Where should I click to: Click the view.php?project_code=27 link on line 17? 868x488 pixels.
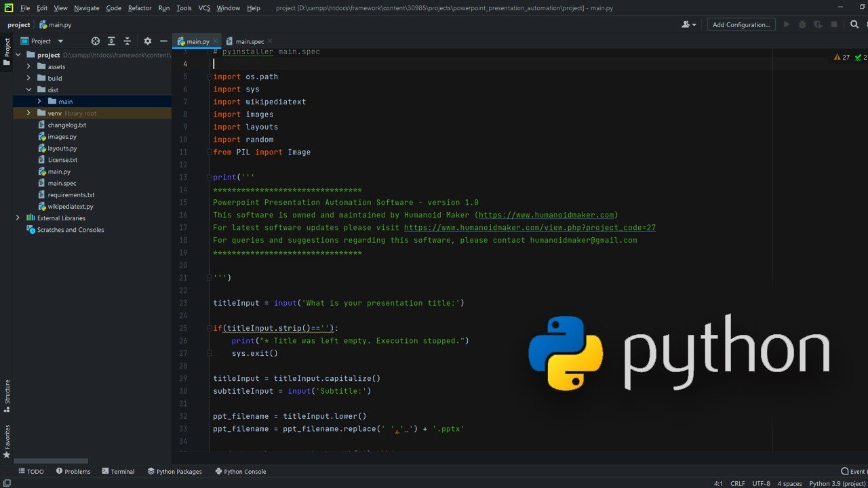click(530, 228)
